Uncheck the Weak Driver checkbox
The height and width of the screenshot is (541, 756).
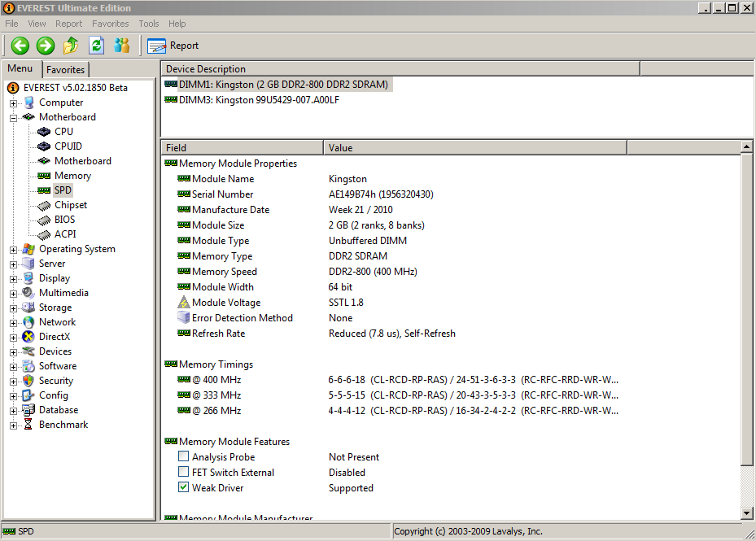click(184, 488)
